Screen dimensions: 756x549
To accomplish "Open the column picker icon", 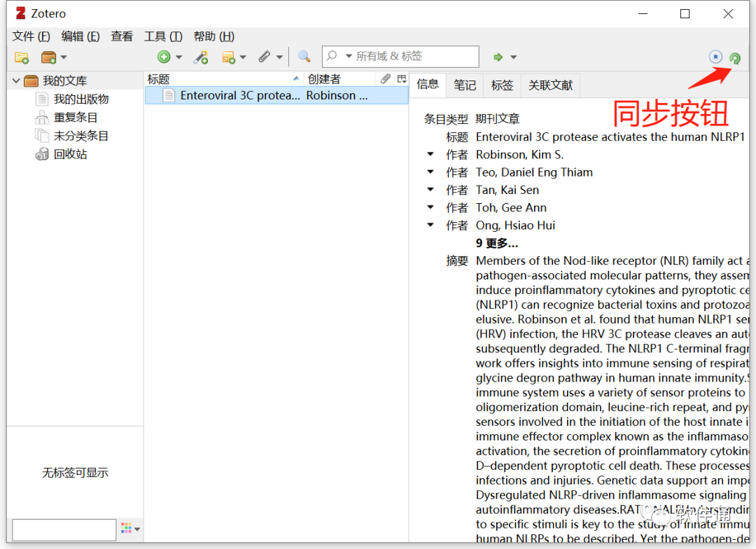I will (x=402, y=78).
